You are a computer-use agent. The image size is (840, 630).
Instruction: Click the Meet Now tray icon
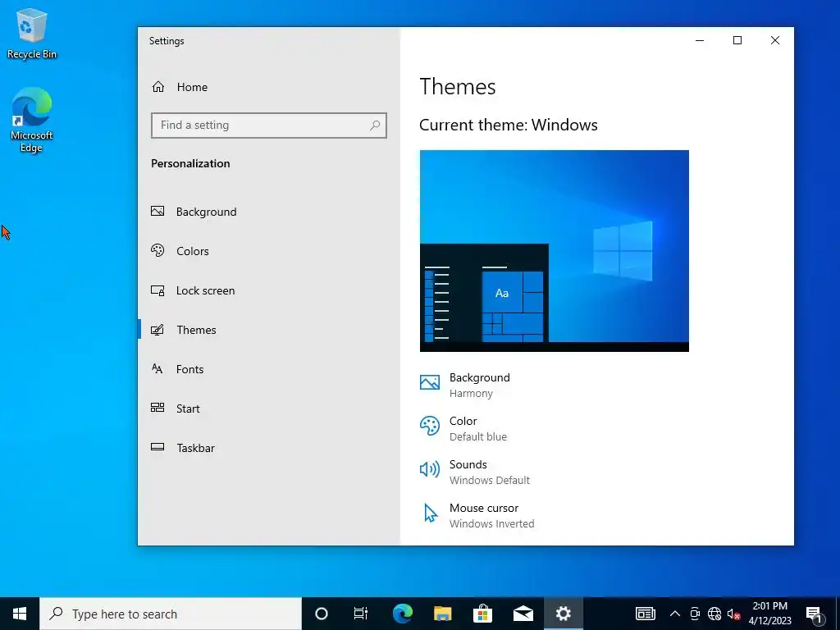tap(695, 614)
